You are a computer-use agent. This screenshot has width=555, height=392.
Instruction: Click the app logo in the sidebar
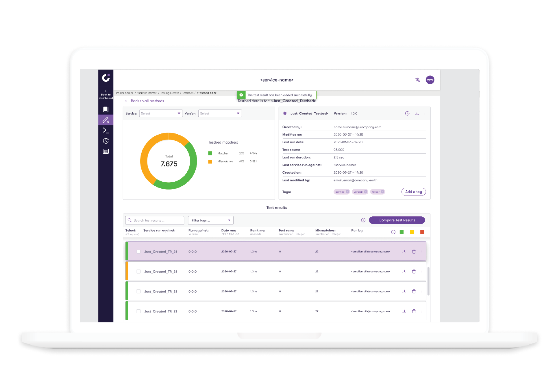pos(106,78)
